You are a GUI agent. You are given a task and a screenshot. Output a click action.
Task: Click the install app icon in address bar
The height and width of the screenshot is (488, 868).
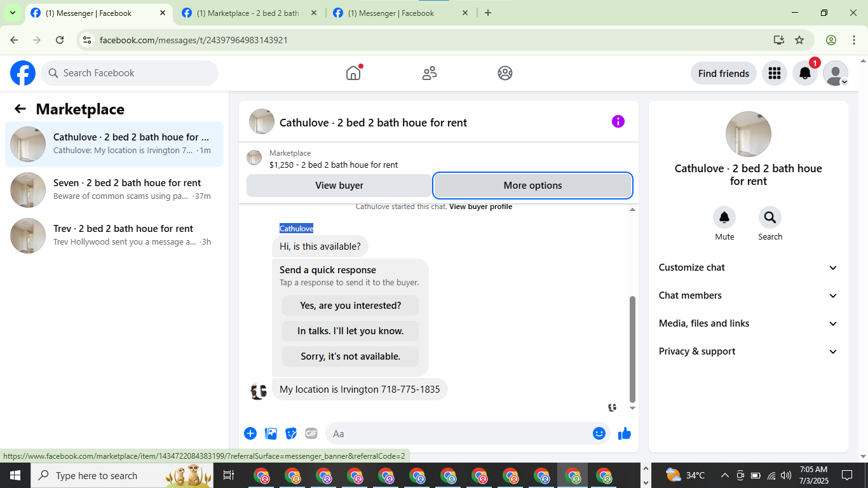pos(779,40)
